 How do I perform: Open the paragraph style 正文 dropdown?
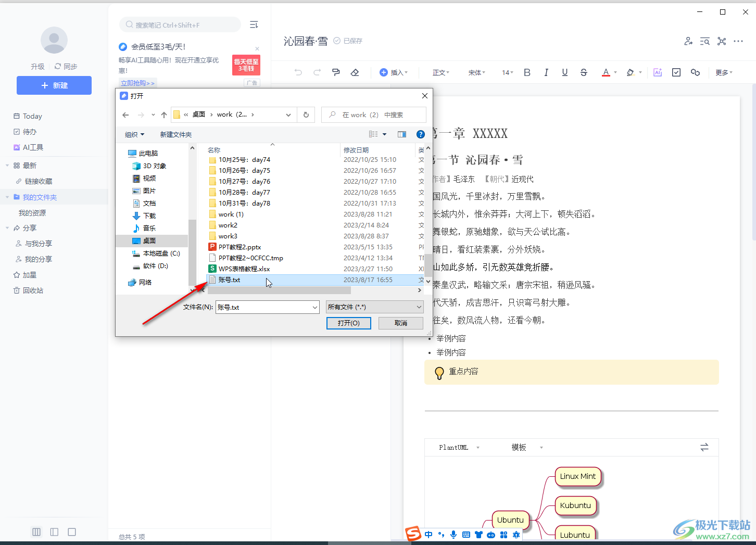coord(441,72)
